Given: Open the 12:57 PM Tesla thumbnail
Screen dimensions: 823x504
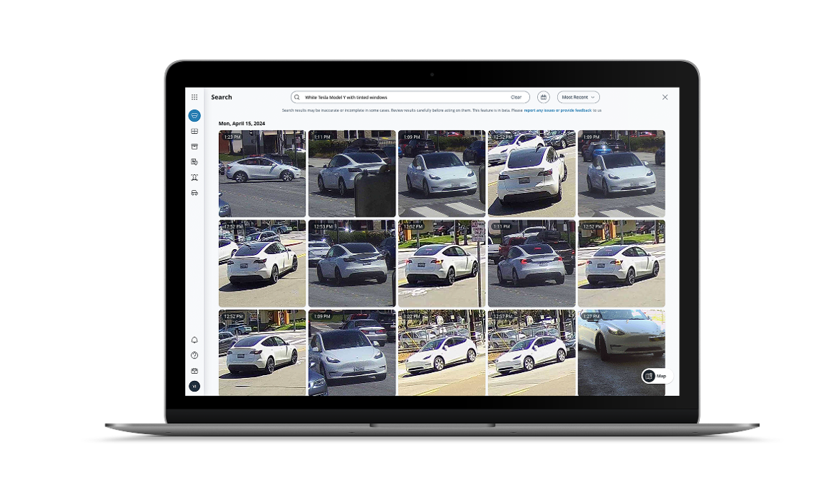Looking at the screenshot, I should click(x=531, y=352).
